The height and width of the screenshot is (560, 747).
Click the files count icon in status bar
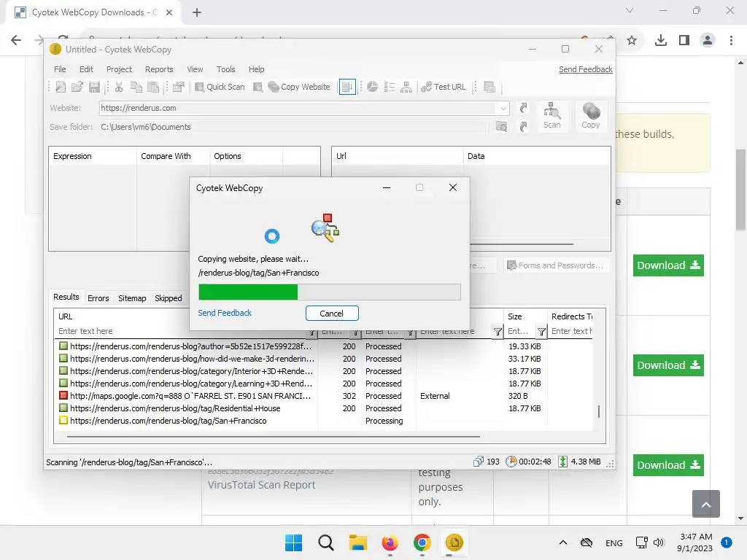[x=479, y=462]
